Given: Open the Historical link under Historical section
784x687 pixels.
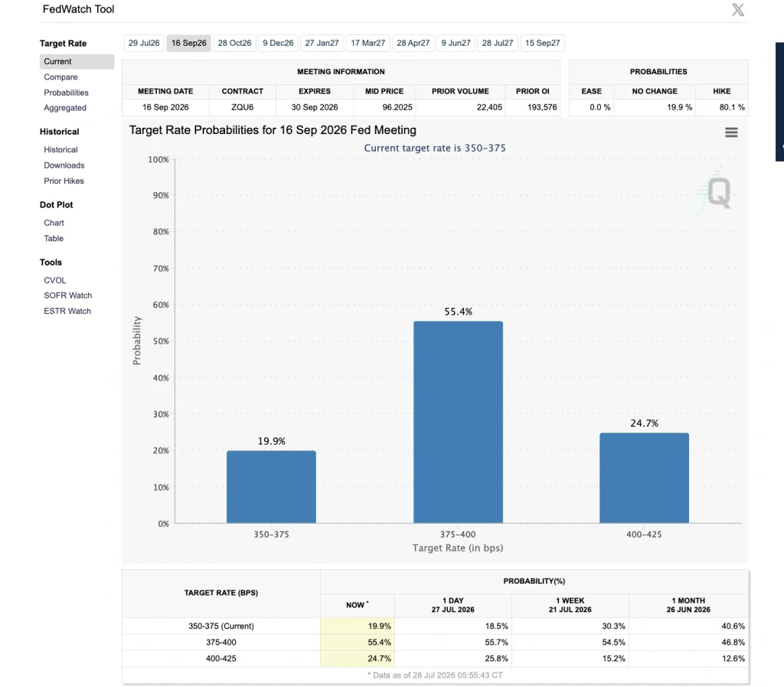Looking at the screenshot, I should point(60,149).
